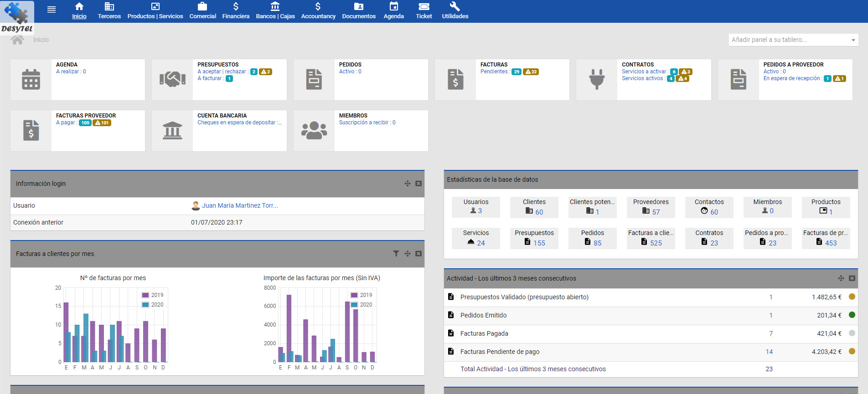Screen dimensions: 868x394
Task: Click the Presupuestos handshake icon
Action: click(x=172, y=79)
